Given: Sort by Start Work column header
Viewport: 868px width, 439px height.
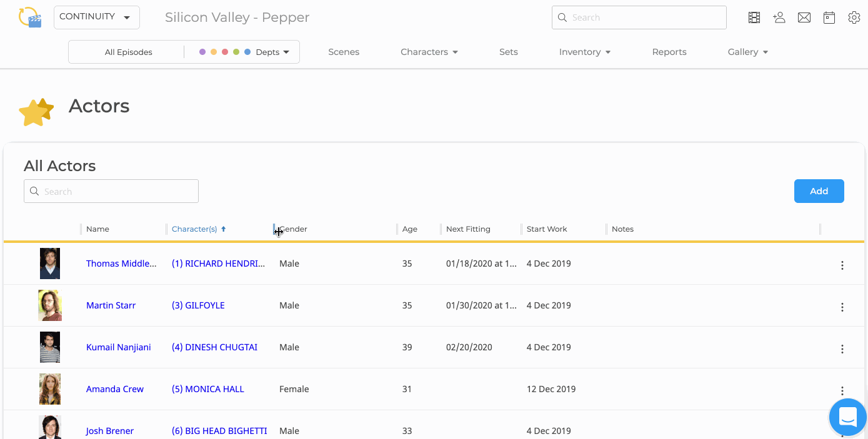Looking at the screenshot, I should click(x=547, y=229).
